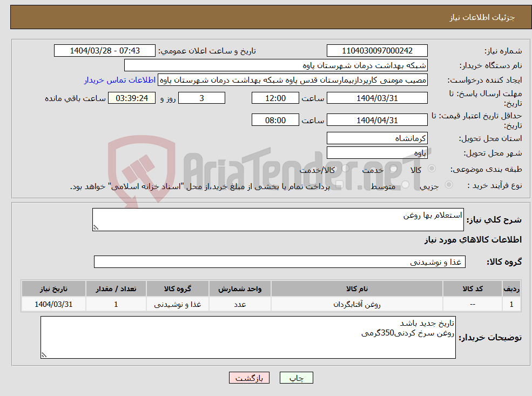Click the table cell date 1404/03/31
This screenshot has height=396, width=532.
(x=53, y=304)
